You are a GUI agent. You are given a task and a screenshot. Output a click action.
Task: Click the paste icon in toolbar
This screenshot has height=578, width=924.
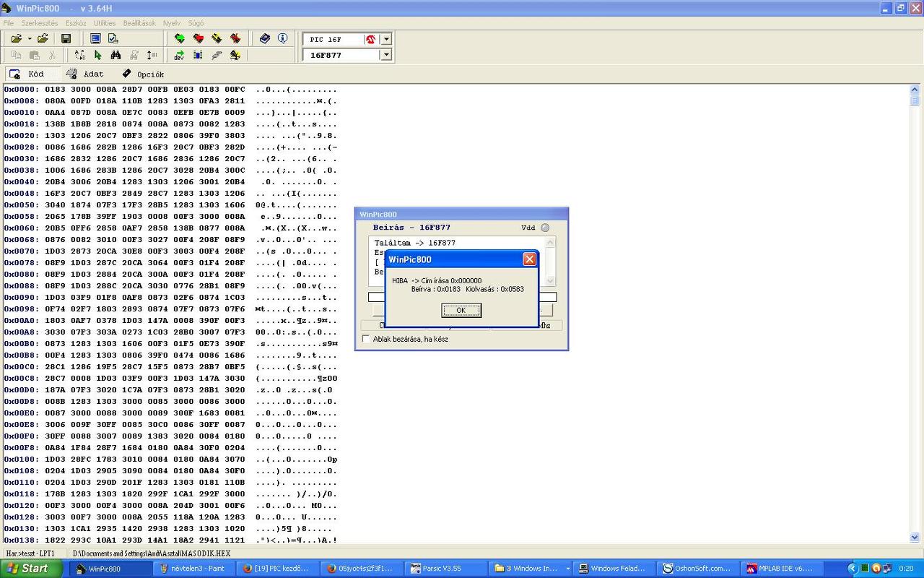(34, 55)
